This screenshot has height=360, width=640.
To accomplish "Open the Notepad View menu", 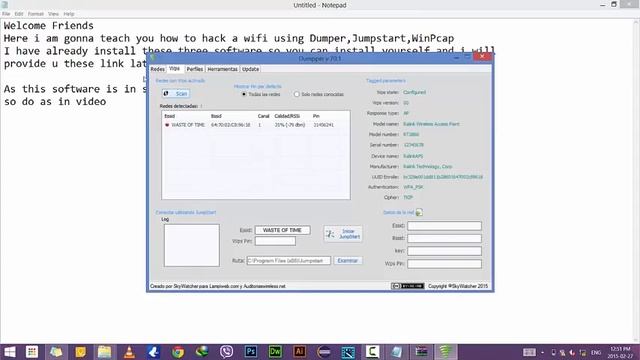I will coord(53,14).
